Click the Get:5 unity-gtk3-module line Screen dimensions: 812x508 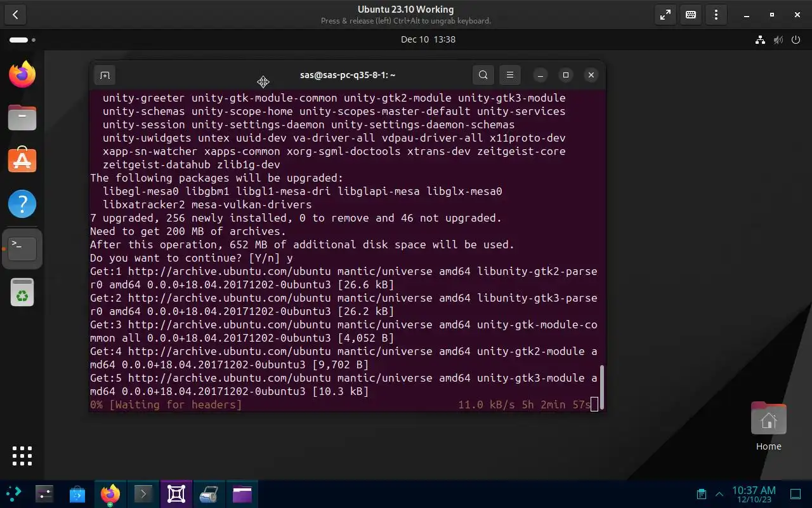(x=344, y=385)
